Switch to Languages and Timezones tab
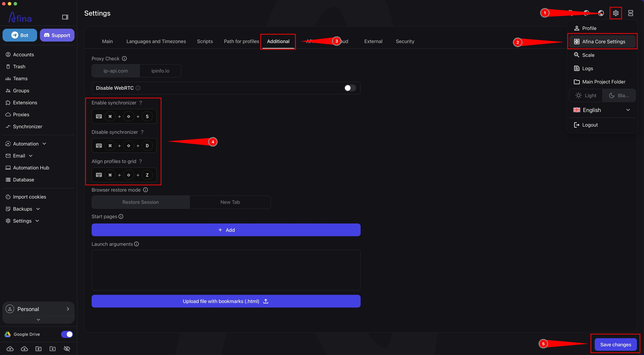 (x=156, y=41)
